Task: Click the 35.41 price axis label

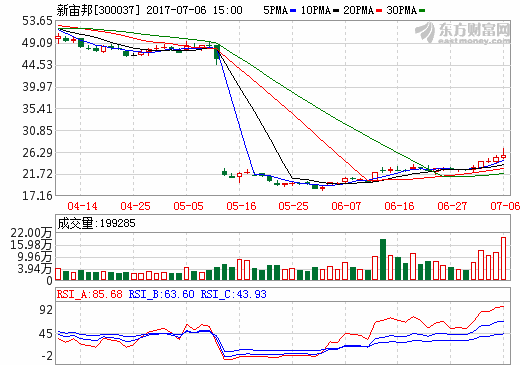Action: tap(37, 109)
